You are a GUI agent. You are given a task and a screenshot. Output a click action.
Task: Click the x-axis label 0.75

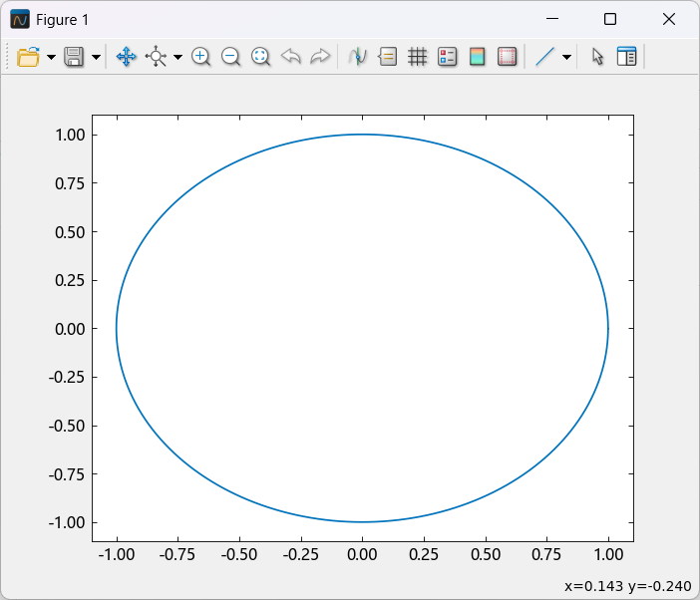546,554
